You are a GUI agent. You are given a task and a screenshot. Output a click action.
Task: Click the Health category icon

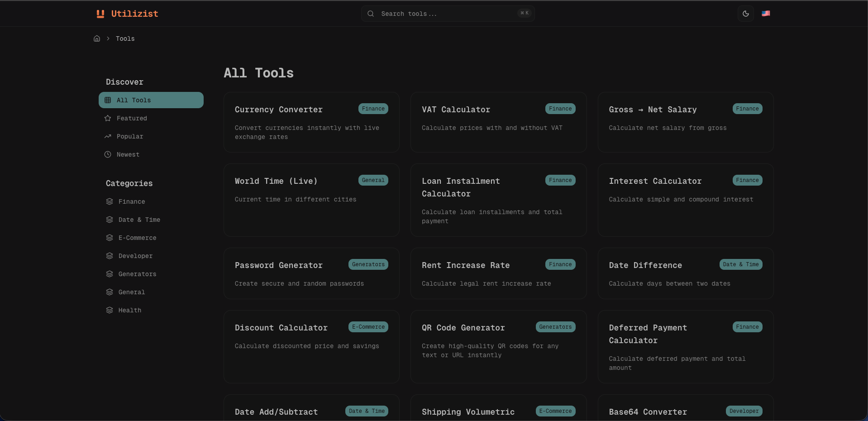pos(110,310)
